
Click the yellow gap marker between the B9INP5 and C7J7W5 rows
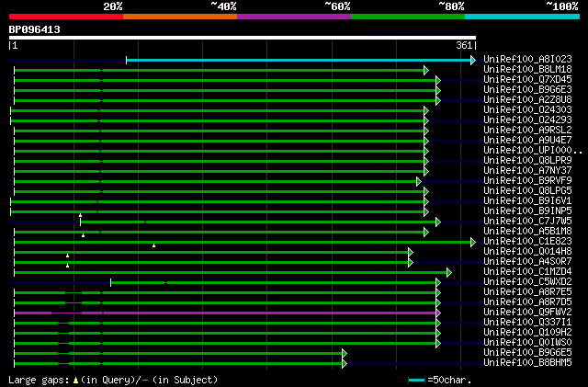point(80,215)
